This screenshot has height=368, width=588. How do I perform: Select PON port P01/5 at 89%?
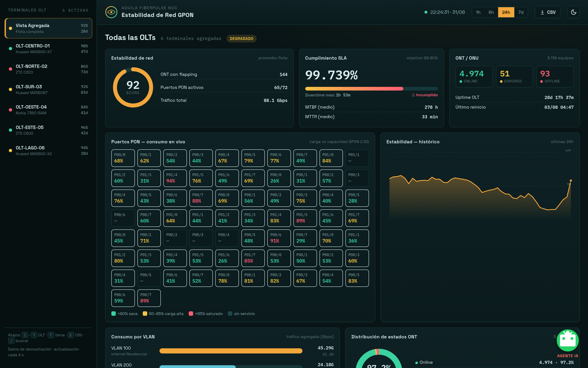(305, 218)
